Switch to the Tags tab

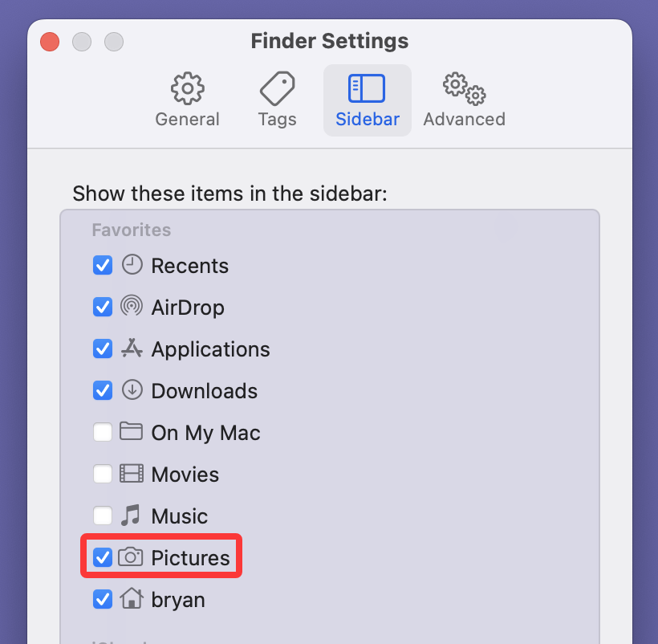[x=277, y=98]
